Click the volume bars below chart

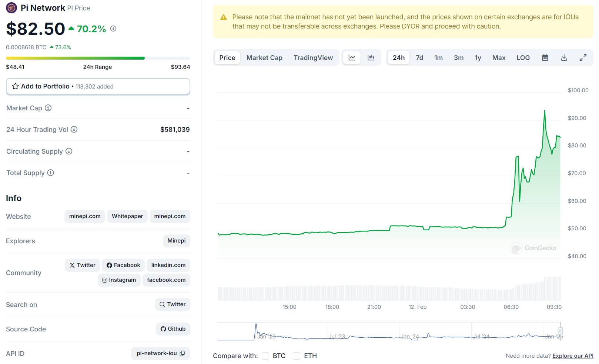(389, 288)
